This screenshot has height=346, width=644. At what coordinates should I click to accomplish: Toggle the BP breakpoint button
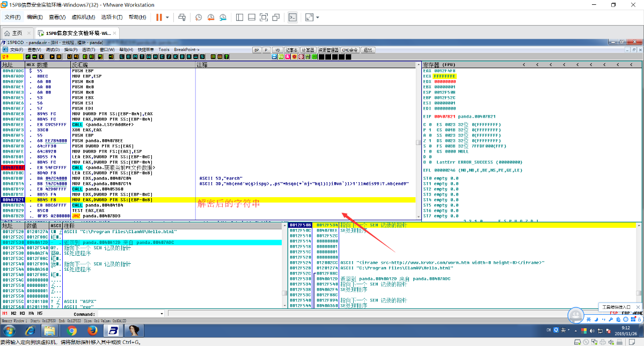(257, 50)
